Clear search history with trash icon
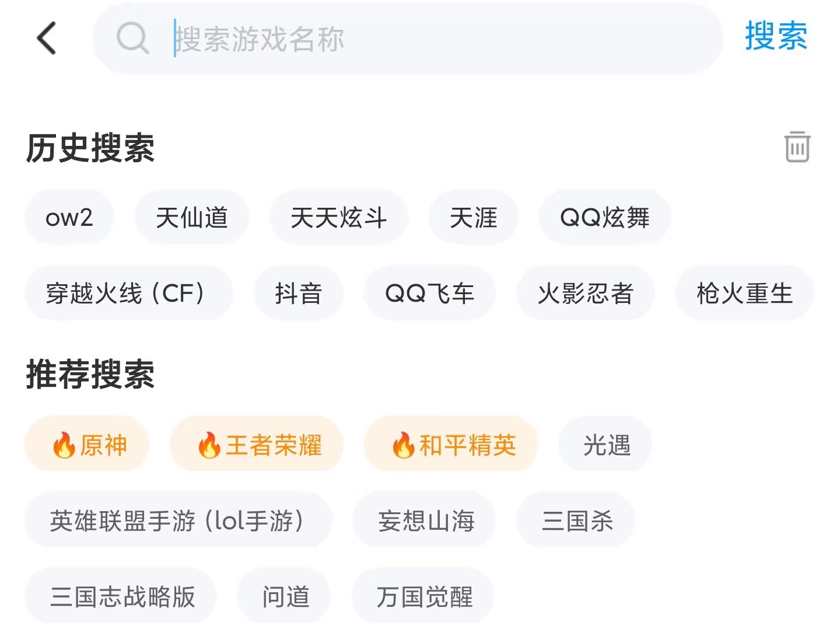This screenshot has height=632, width=840. [x=797, y=146]
